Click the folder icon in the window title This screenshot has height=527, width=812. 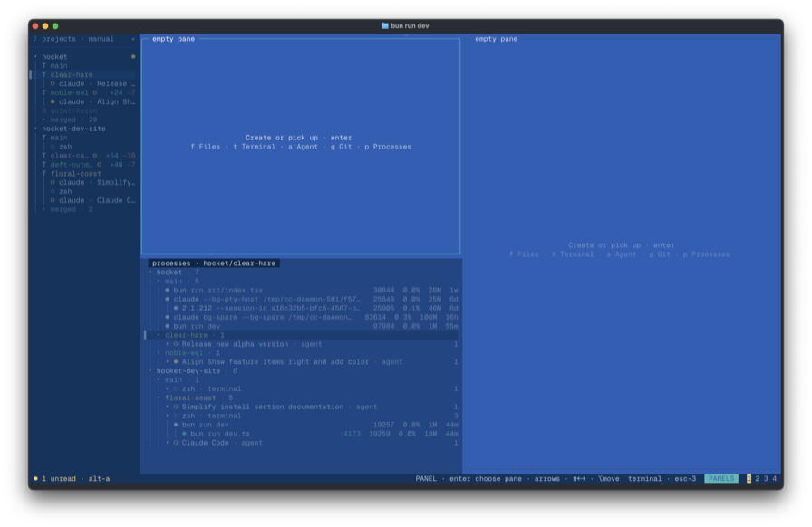click(385, 25)
